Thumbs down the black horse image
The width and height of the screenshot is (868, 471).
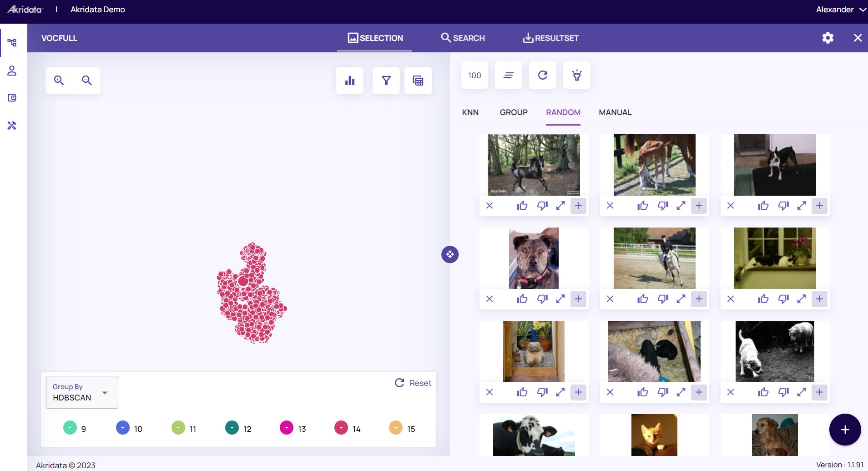point(542,206)
